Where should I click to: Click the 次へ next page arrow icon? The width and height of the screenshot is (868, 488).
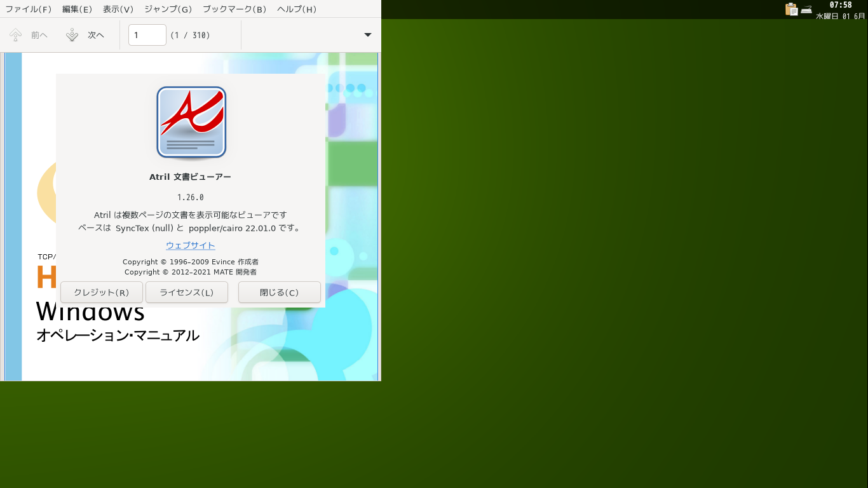[x=72, y=35]
